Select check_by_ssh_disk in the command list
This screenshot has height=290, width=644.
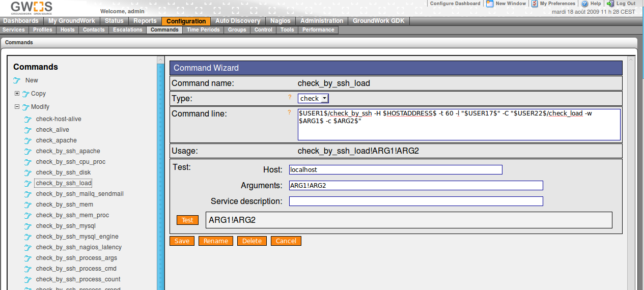(63, 172)
